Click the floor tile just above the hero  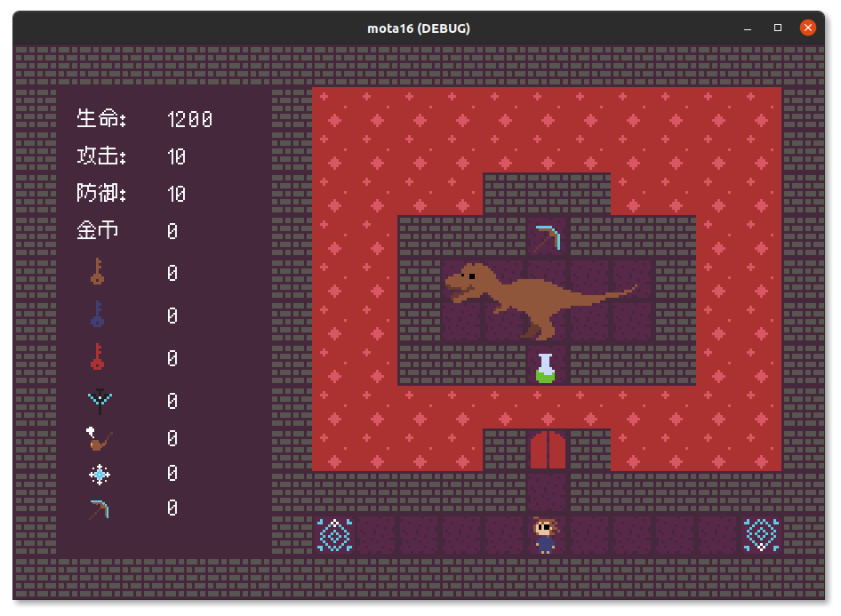coord(547,492)
